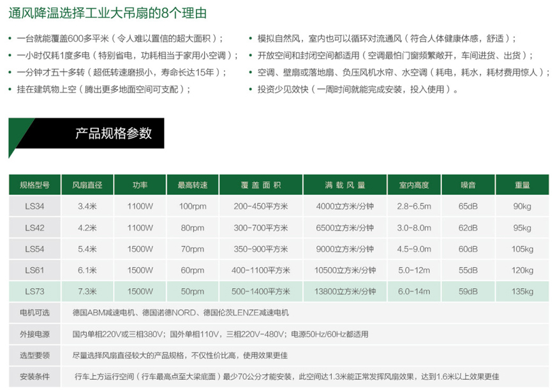Image resolution: width=555 pixels, height=392 pixels.
Task: Click the 满载风量 column header
Action: pyautogui.click(x=345, y=185)
